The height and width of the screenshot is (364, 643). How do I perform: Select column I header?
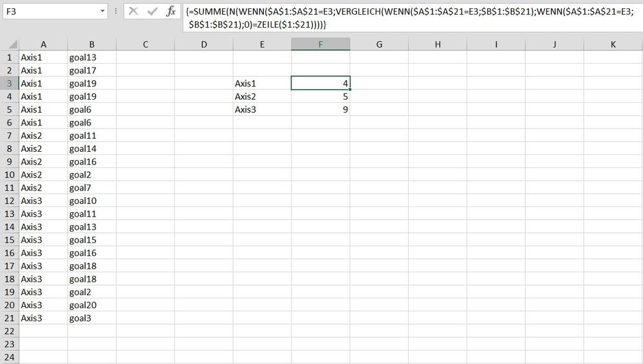pos(496,44)
